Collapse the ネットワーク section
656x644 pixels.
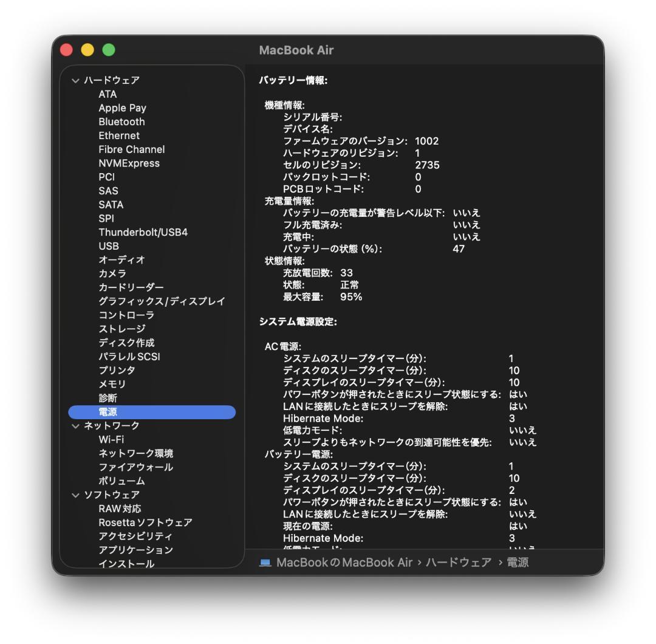(75, 426)
